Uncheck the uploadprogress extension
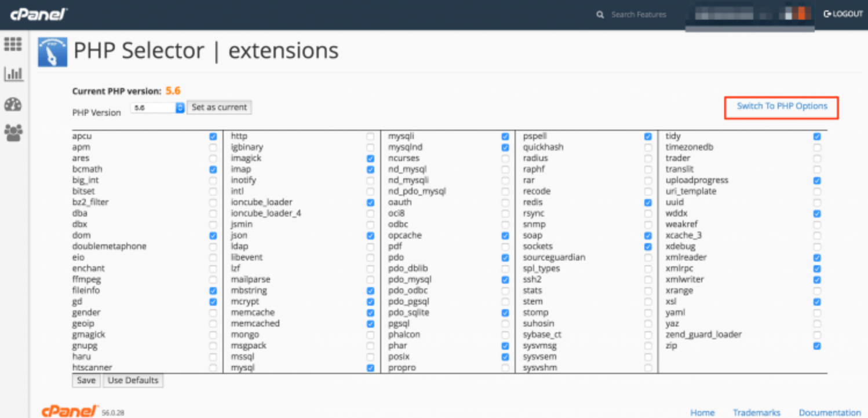 pyautogui.click(x=817, y=181)
